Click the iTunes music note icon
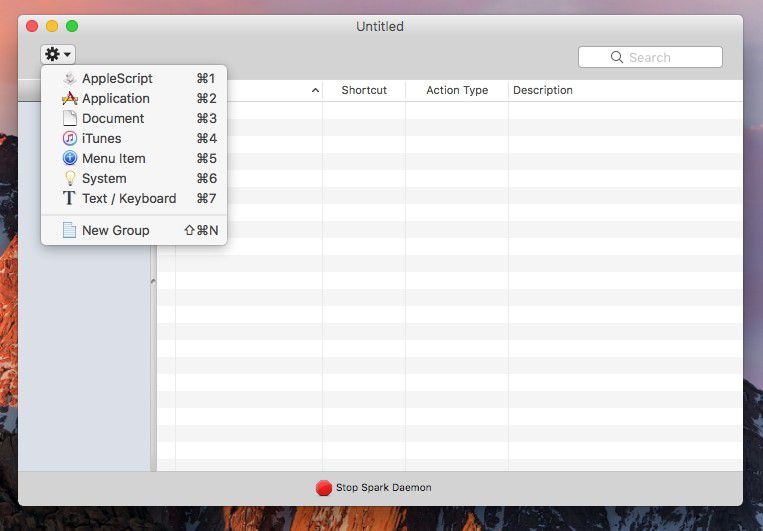Screen dimensions: 763x531 coord(70,138)
